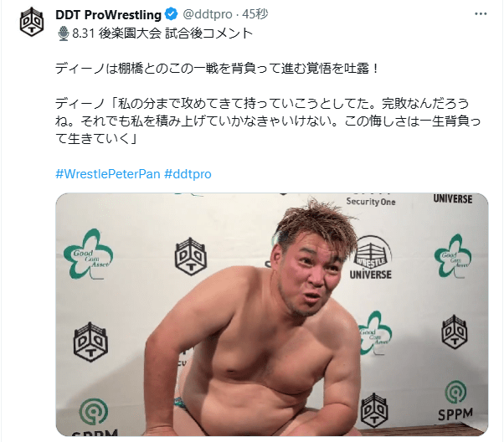Image resolution: width=504 pixels, height=442 pixels.
Task: Open the tweet's more options menu
Action: click(x=481, y=14)
